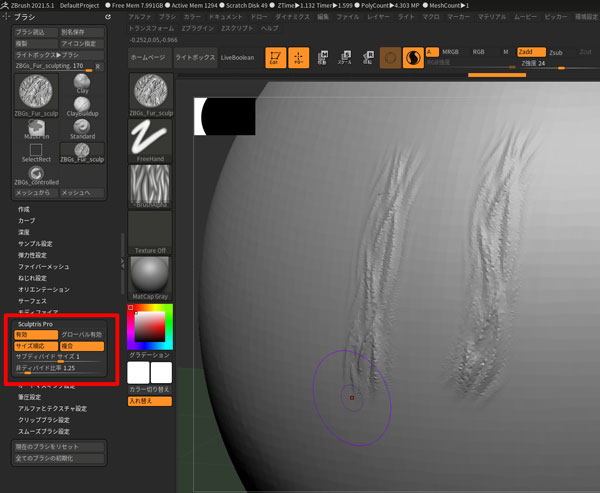Open the BrushAlpha alpha picker
600x493 pixels.
click(150, 186)
